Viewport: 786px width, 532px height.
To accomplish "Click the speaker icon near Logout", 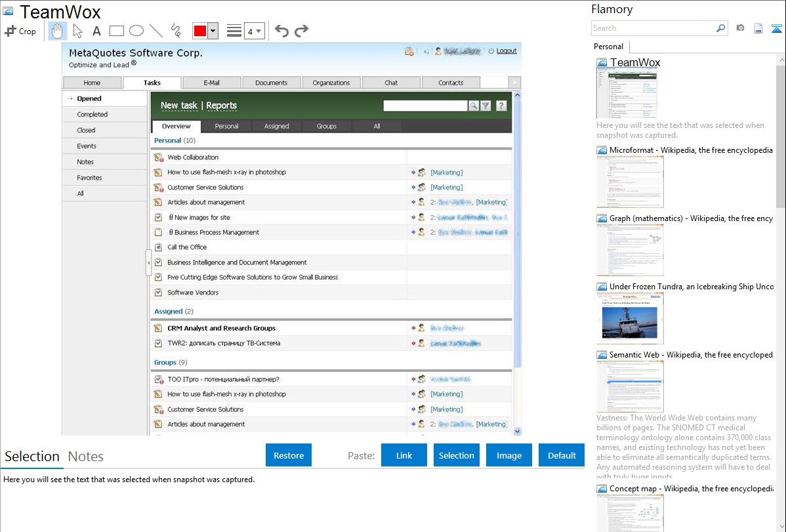I will point(426,51).
